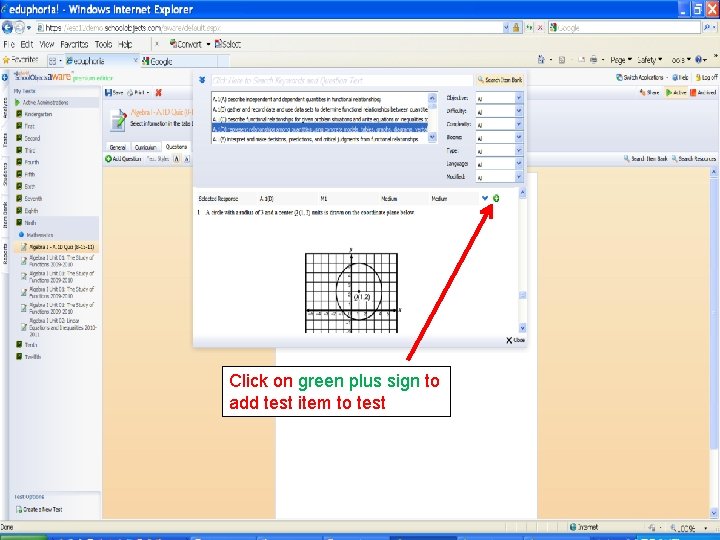Expand item details with blue chevron arrow
This screenshot has width=720, height=540.
click(485, 198)
